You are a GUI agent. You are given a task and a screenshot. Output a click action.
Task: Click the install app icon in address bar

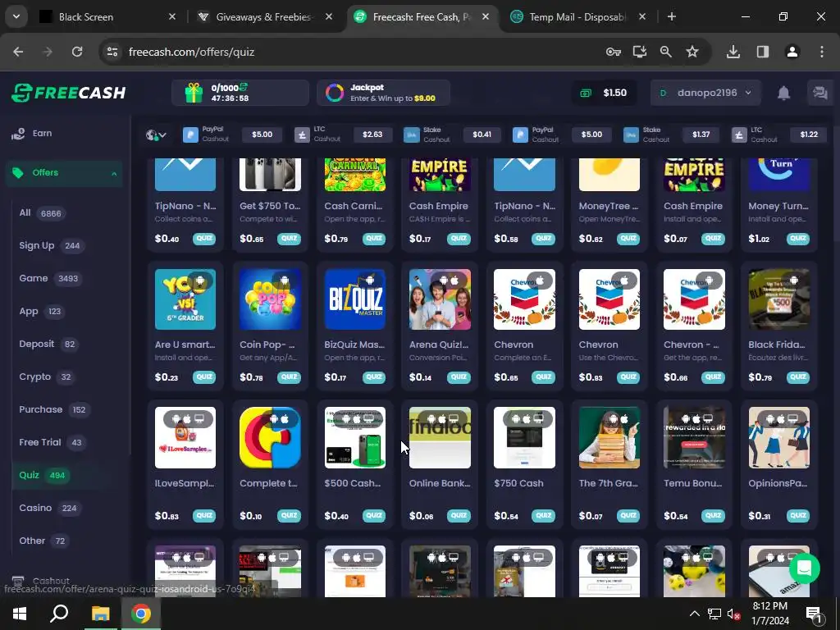coord(640,52)
